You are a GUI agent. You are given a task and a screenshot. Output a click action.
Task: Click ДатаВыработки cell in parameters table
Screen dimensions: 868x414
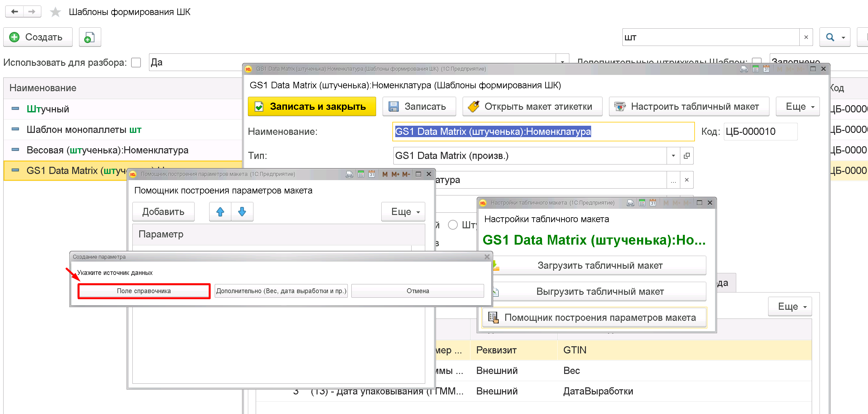pyautogui.click(x=685, y=392)
